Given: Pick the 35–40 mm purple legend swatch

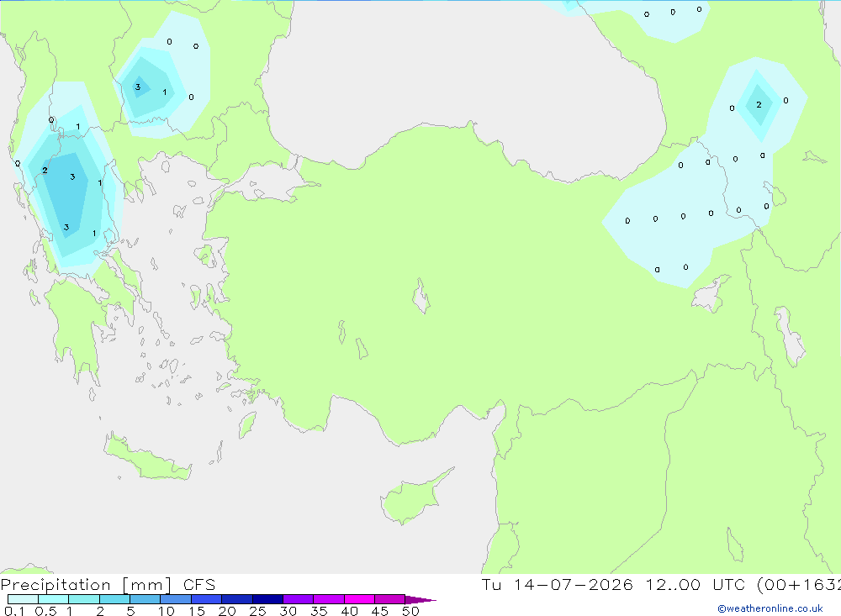Looking at the screenshot, I should (329, 599).
